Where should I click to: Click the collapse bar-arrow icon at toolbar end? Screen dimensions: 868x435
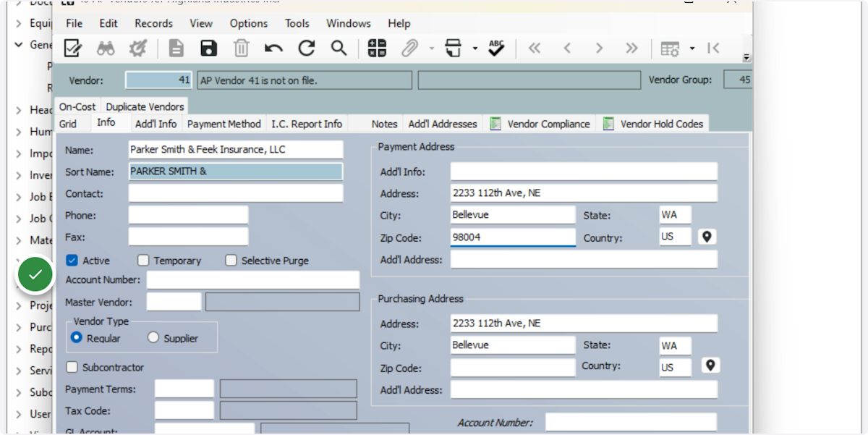[x=713, y=48]
